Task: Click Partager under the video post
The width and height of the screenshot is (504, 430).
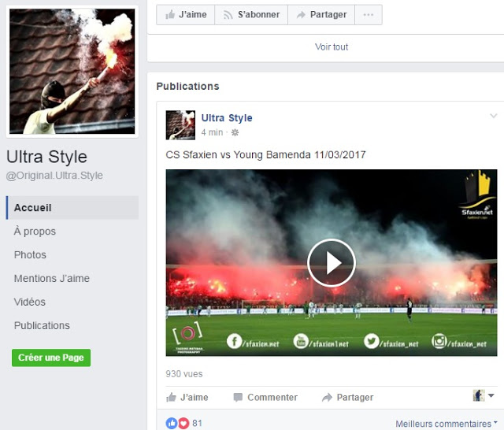Action: click(348, 398)
